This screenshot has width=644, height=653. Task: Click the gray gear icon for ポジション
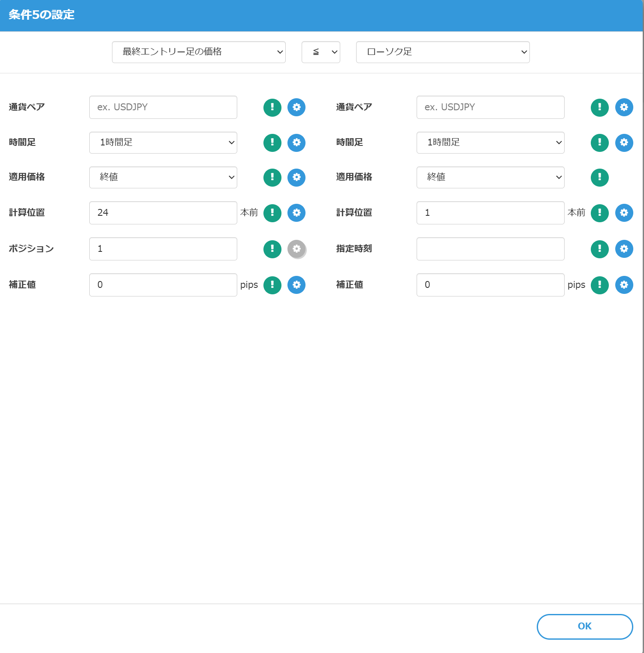pos(296,249)
